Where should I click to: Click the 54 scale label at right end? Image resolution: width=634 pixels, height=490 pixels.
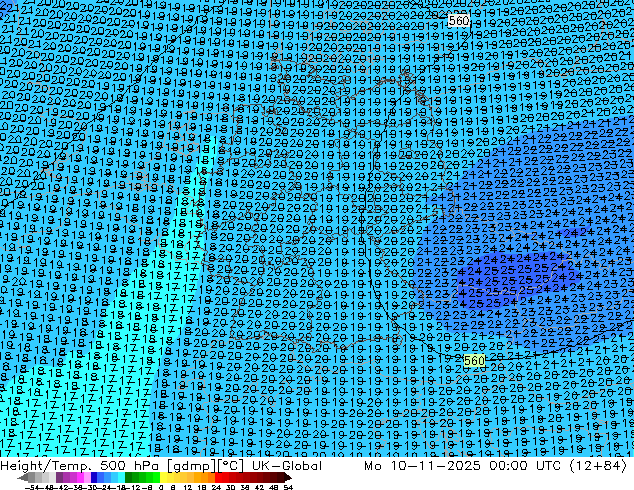tap(288, 488)
